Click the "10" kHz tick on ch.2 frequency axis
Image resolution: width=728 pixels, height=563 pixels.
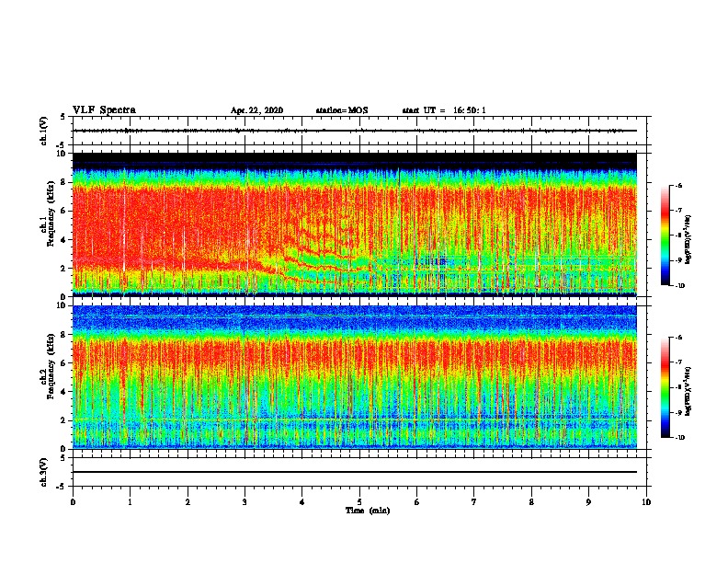[63, 305]
